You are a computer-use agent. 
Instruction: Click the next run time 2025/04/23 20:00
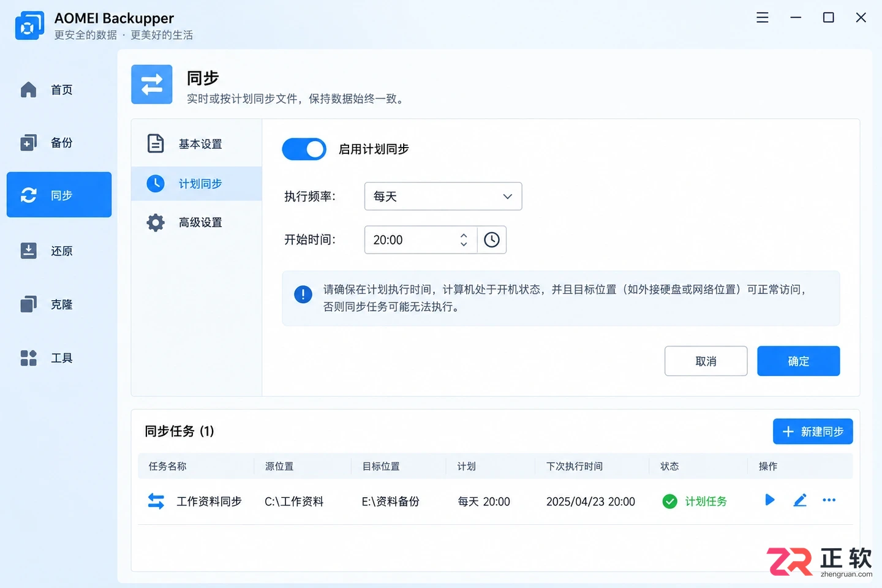[590, 502]
